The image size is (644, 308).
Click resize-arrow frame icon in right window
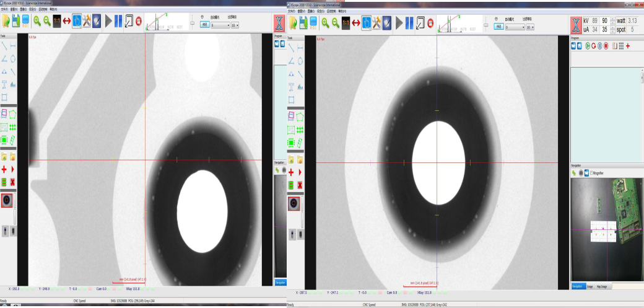click(420, 22)
